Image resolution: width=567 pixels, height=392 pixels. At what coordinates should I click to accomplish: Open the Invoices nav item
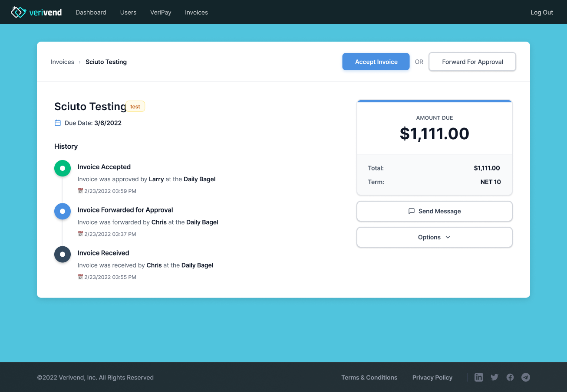pyautogui.click(x=196, y=12)
